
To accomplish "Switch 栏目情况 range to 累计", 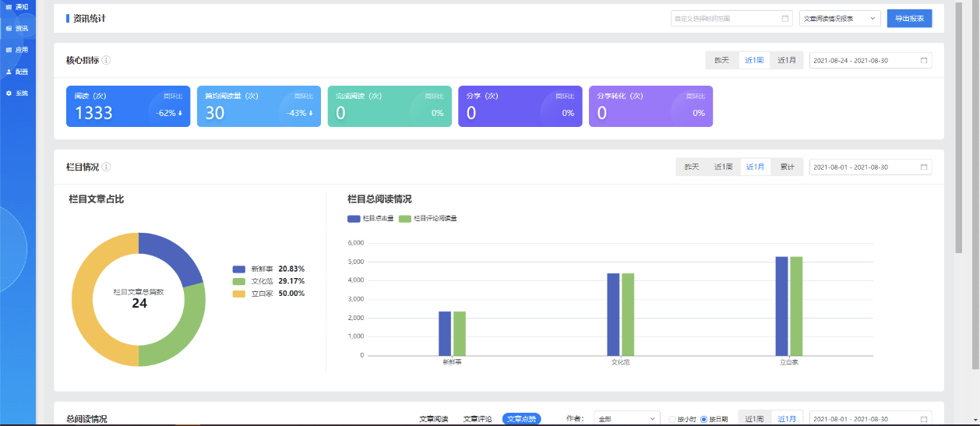I will pos(788,167).
